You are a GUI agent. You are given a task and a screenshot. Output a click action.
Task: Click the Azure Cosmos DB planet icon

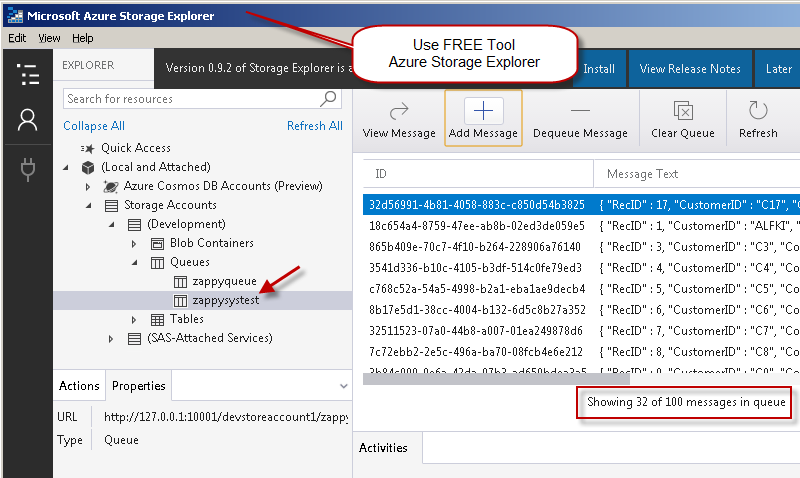pyautogui.click(x=111, y=187)
